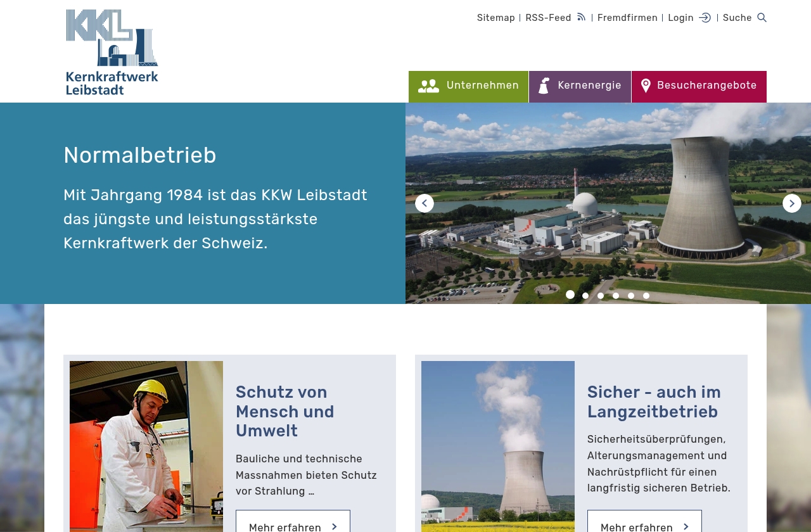Screen dimensions: 811x532
Task: Select the fourth carousel dot
Action: [x=616, y=296]
